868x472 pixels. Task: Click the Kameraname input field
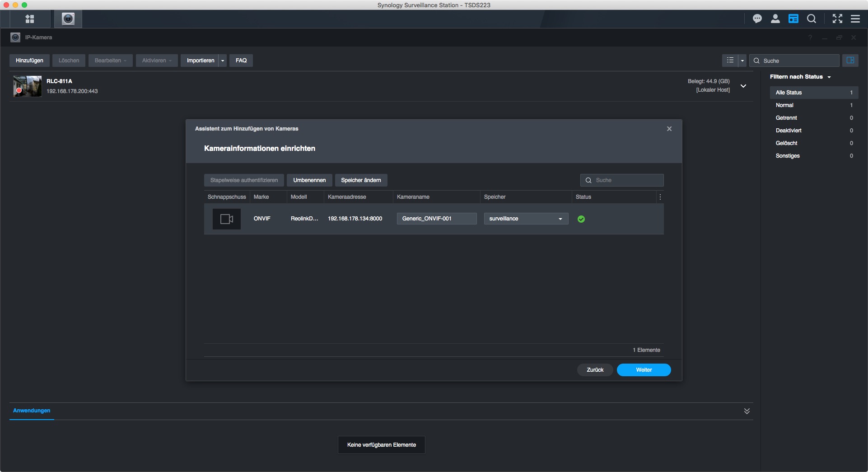coord(436,219)
